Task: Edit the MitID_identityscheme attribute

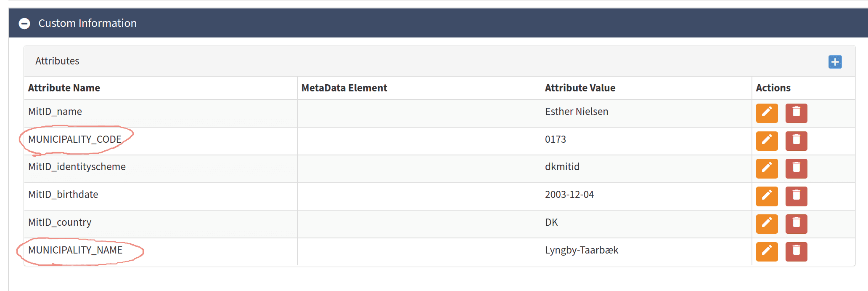Action: [767, 168]
